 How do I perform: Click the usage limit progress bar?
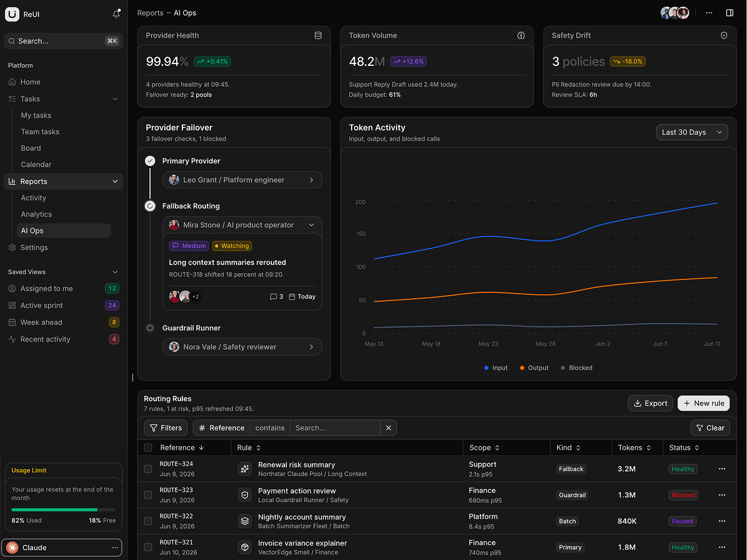[x=63, y=510]
